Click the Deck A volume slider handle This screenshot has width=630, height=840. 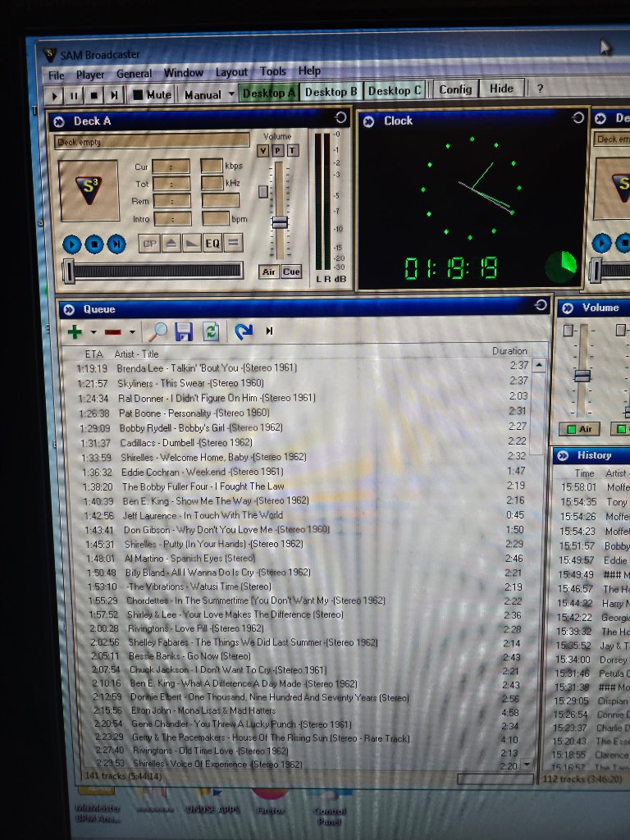click(280, 222)
